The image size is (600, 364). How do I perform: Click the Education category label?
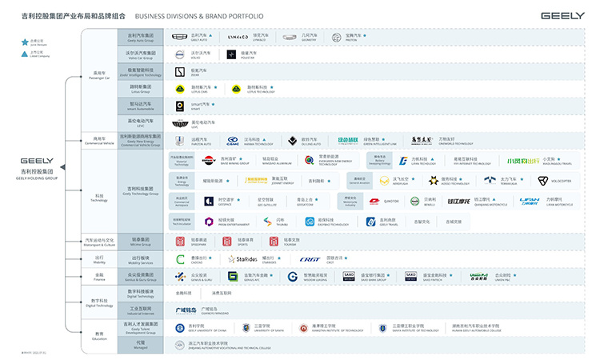point(99,336)
